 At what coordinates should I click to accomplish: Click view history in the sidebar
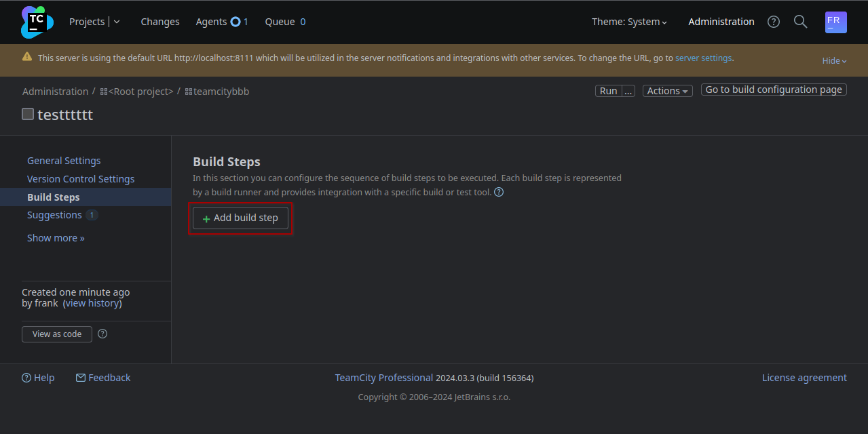coord(92,302)
